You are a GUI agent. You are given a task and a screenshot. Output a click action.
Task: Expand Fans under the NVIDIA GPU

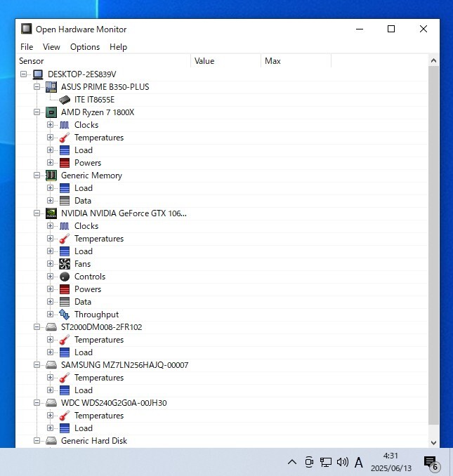(x=50, y=263)
